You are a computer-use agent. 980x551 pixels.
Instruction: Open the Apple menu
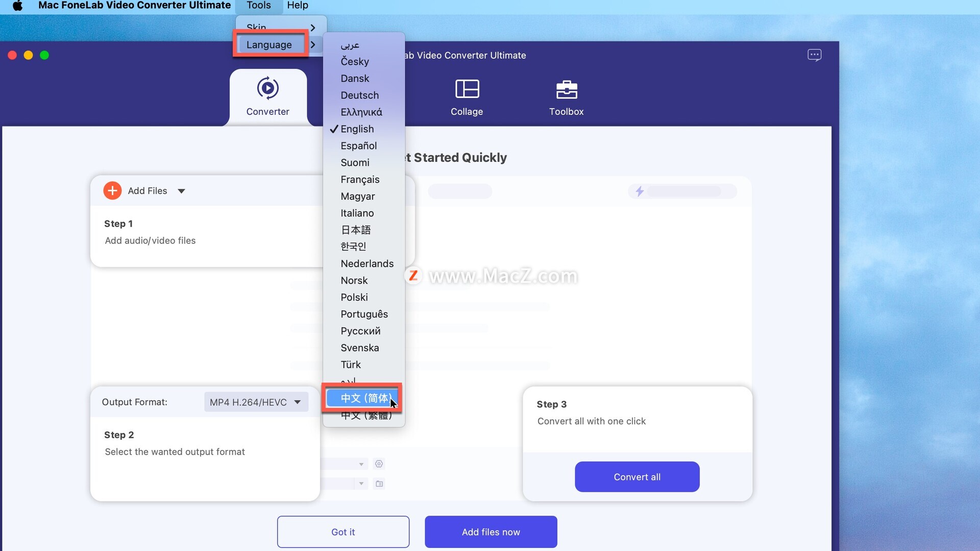point(17,6)
